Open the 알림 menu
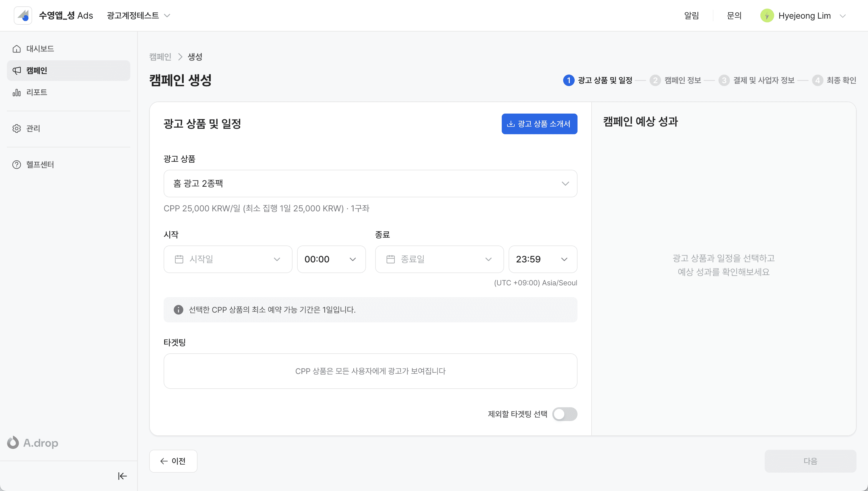This screenshot has height=491, width=868. pos(691,15)
